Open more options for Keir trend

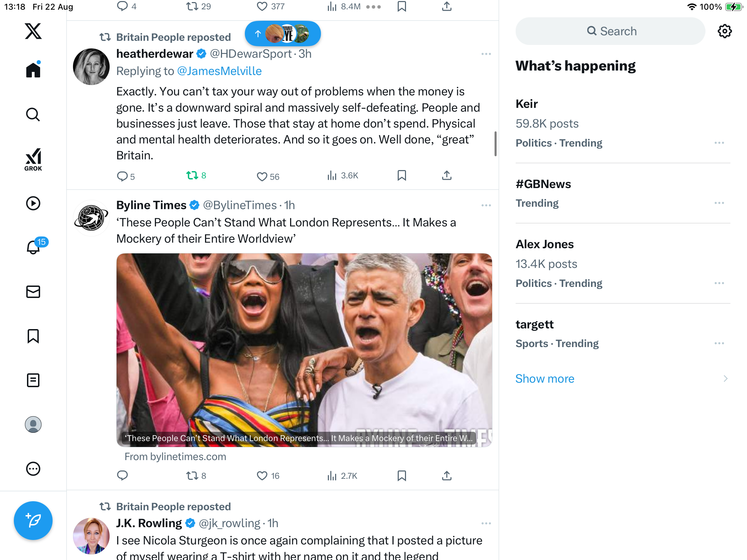tap(719, 143)
